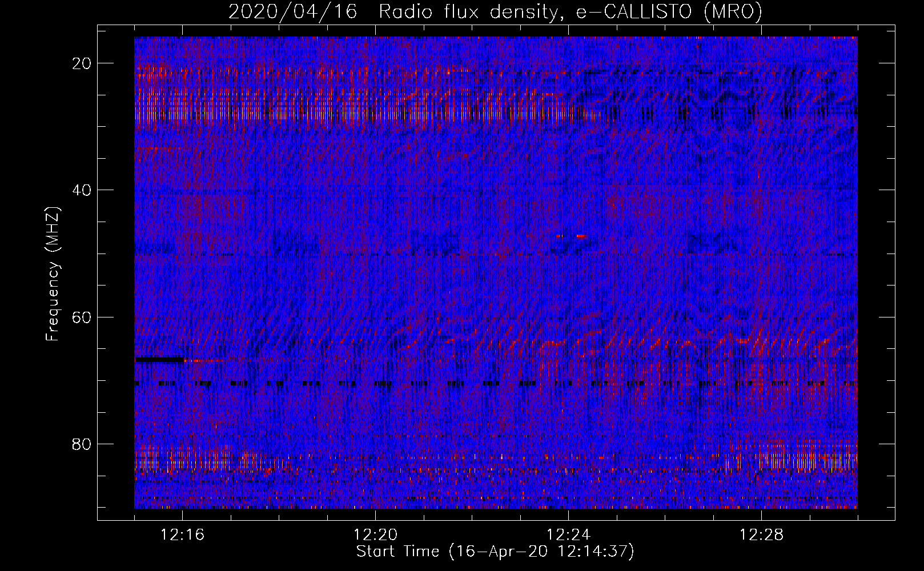Image resolution: width=924 pixels, height=571 pixels.
Task: Click the 12:20 time tick label
Action: pos(376,535)
